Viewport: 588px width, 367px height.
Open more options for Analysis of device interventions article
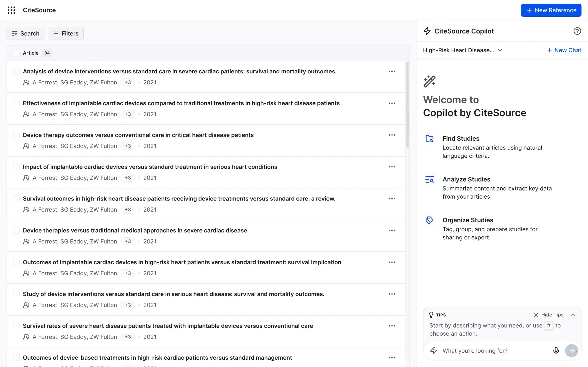392,71
